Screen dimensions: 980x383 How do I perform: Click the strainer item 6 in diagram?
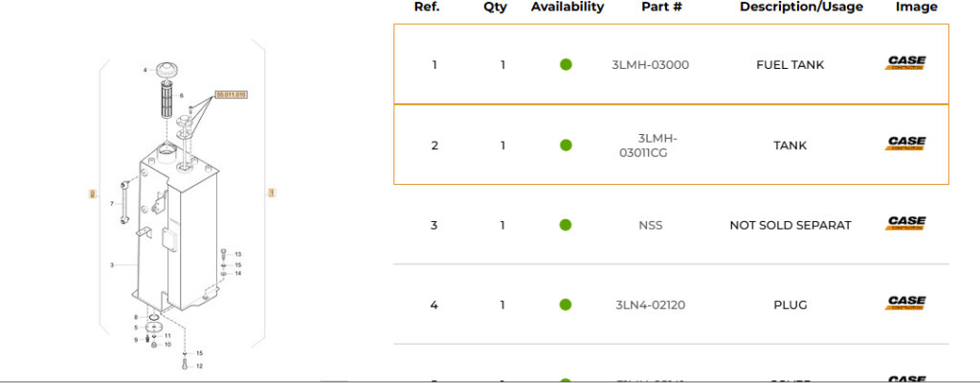(167, 99)
